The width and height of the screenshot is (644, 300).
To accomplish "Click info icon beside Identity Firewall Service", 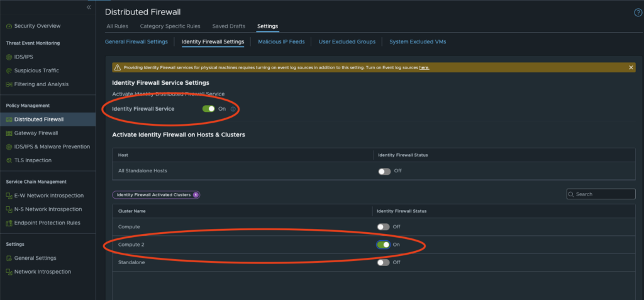I will pyautogui.click(x=233, y=109).
